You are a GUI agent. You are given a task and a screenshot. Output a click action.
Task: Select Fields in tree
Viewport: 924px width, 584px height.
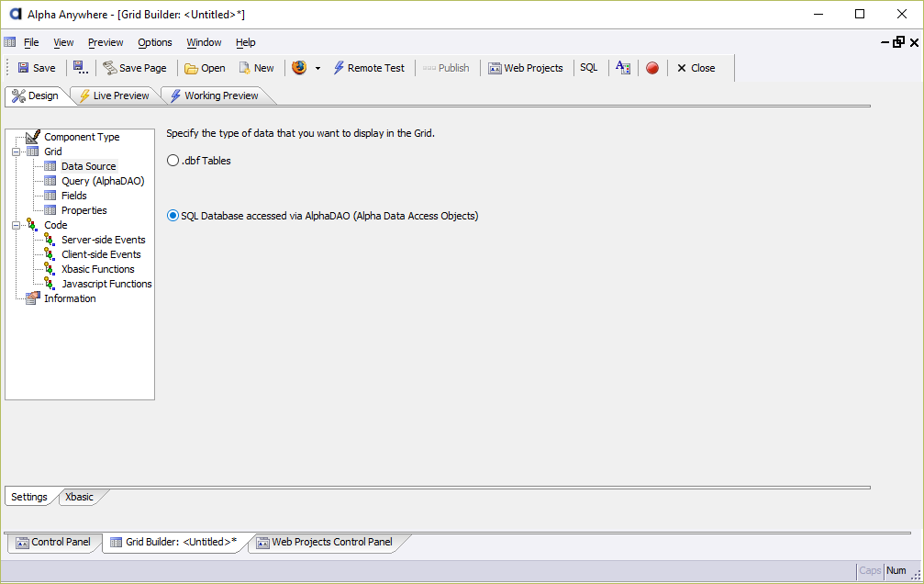pyautogui.click(x=74, y=196)
